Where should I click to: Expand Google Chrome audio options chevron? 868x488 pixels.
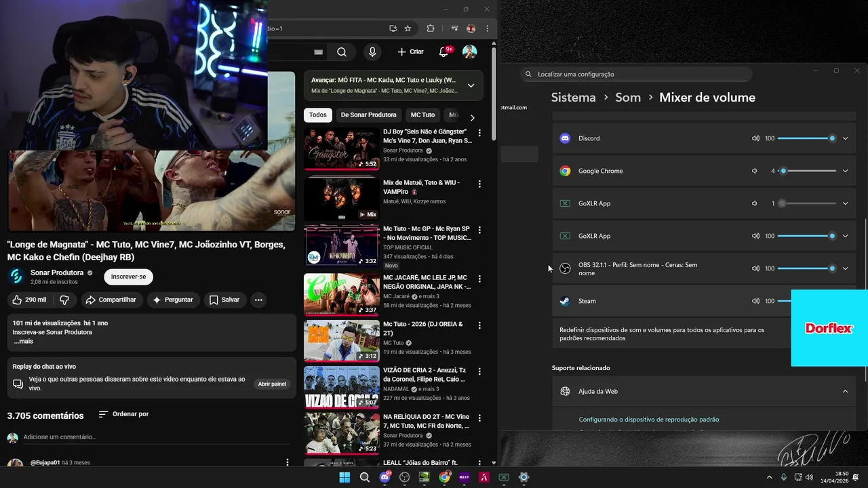click(x=845, y=171)
